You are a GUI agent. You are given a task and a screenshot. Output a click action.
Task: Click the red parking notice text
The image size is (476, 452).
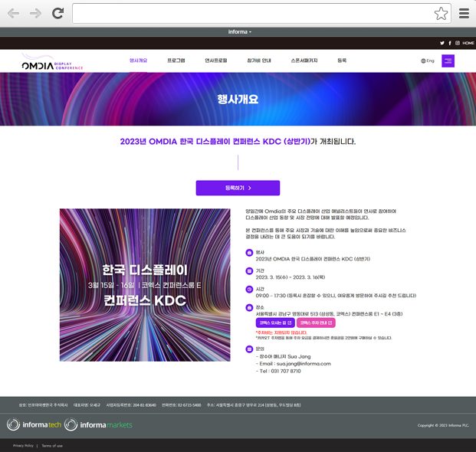(281, 332)
